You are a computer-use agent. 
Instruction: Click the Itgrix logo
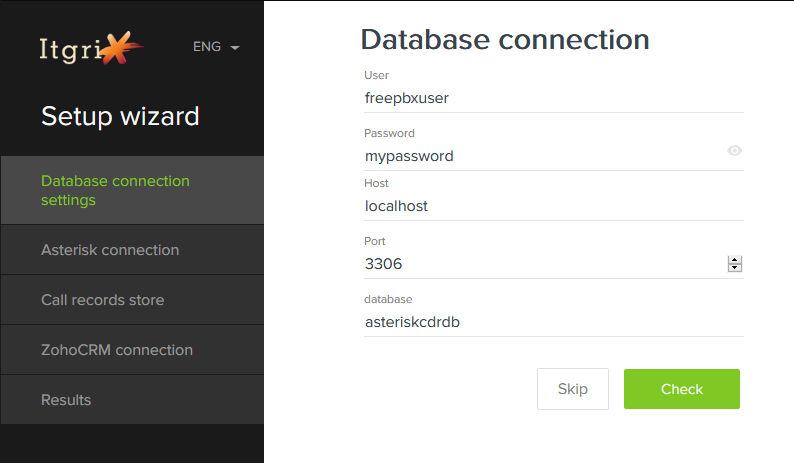tap(91, 48)
